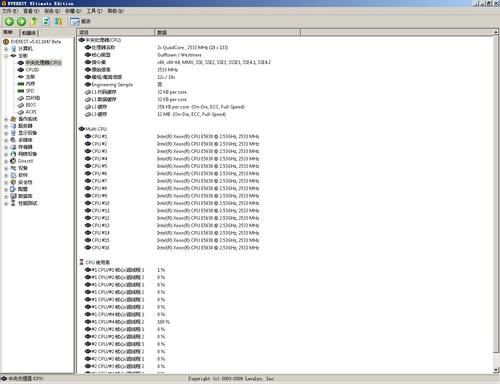Click the 配置 Config node's icon
Screen dimensions: 500x384
[13, 189]
